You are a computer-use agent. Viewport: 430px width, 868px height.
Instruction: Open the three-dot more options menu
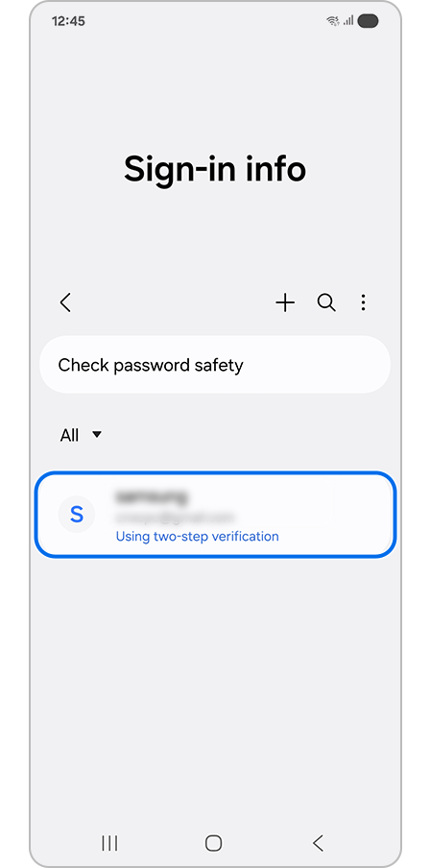pyautogui.click(x=363, y=302)
